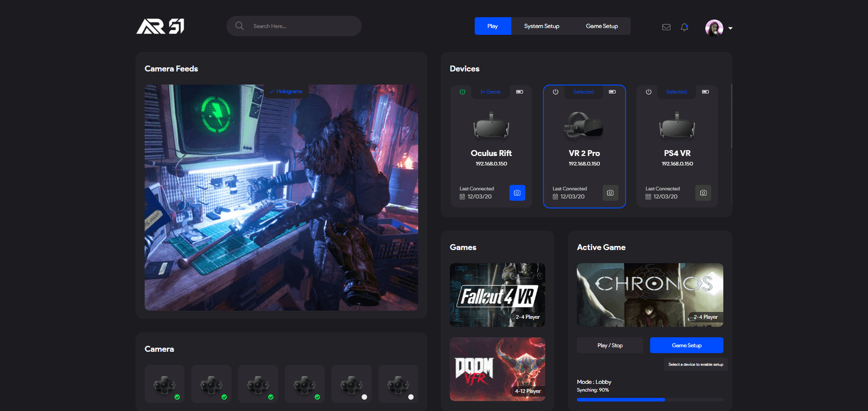Screen dimensions: 868x411
Task: Click the Oculus Rift headset image
Action: pos(491,125)
